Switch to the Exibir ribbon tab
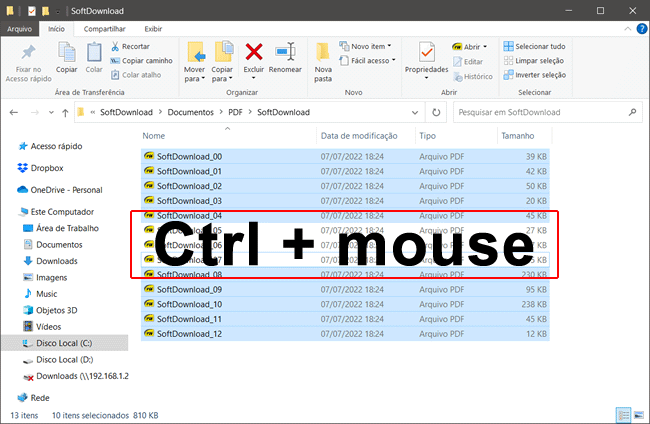The image size is (650, 424). pos(153,29)
